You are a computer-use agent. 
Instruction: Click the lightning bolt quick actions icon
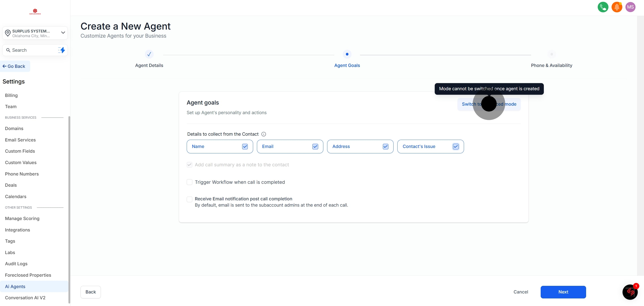click(61, 50)
